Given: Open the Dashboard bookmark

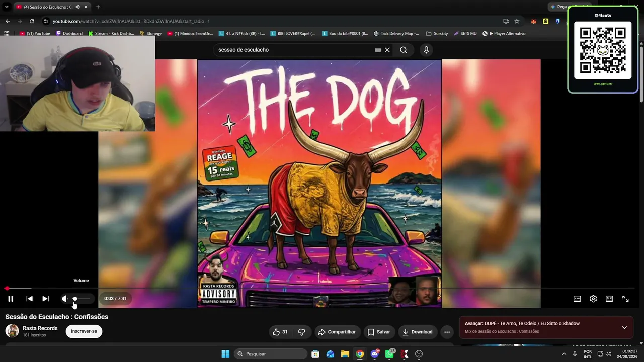Looking at the screenshot, I should tap(69, 33).
